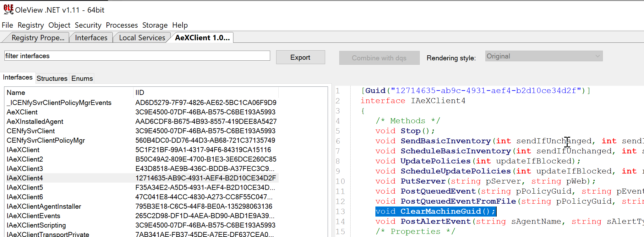Switch to the Local Services tab
The height and width of the screenshot is (237, 644).
tap(142, 38)
